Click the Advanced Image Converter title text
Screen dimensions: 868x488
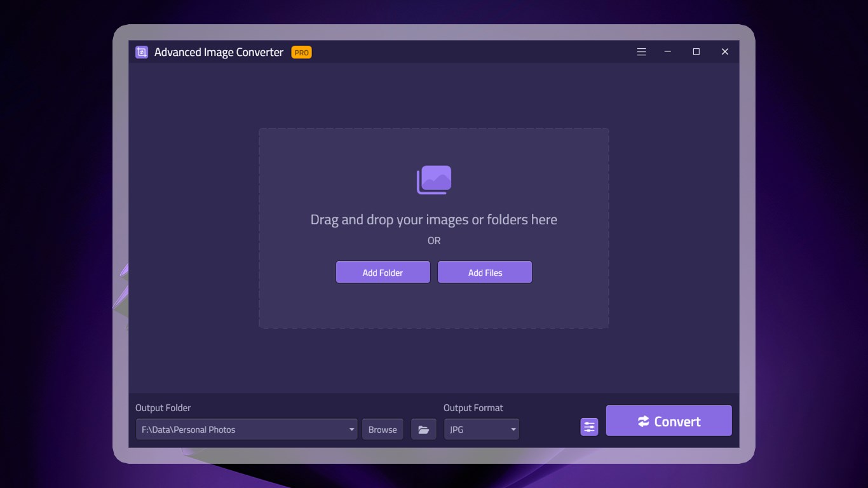[219, 52]
